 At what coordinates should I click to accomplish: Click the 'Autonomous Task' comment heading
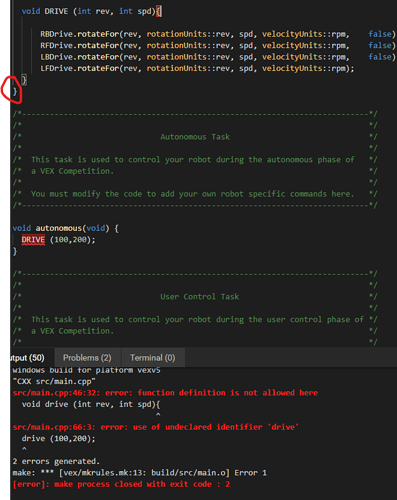click(195, 137)
